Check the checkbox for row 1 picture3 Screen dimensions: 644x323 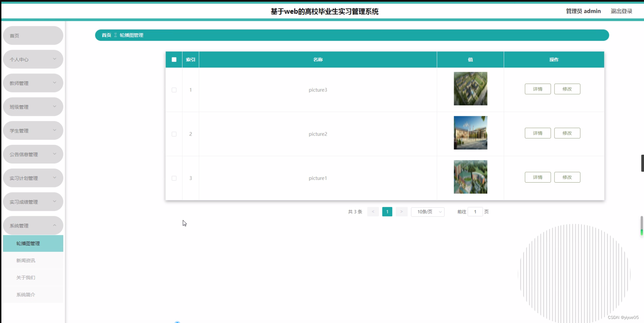(x=174, y=90)
